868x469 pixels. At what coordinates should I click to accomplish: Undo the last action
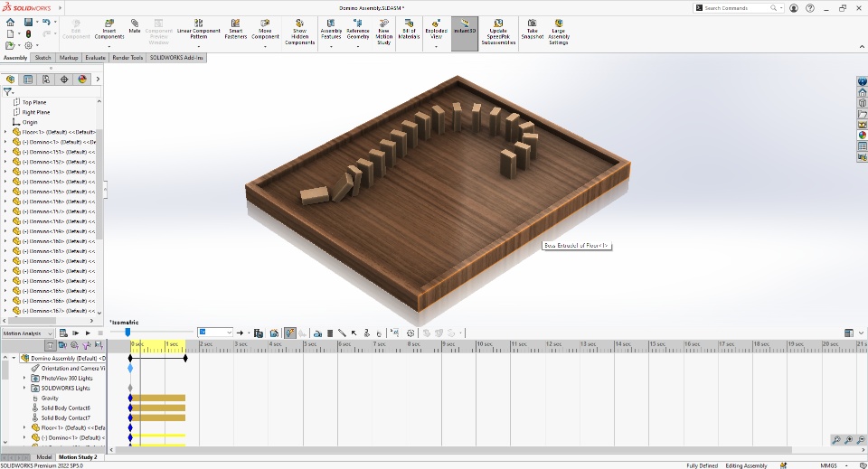46,22
